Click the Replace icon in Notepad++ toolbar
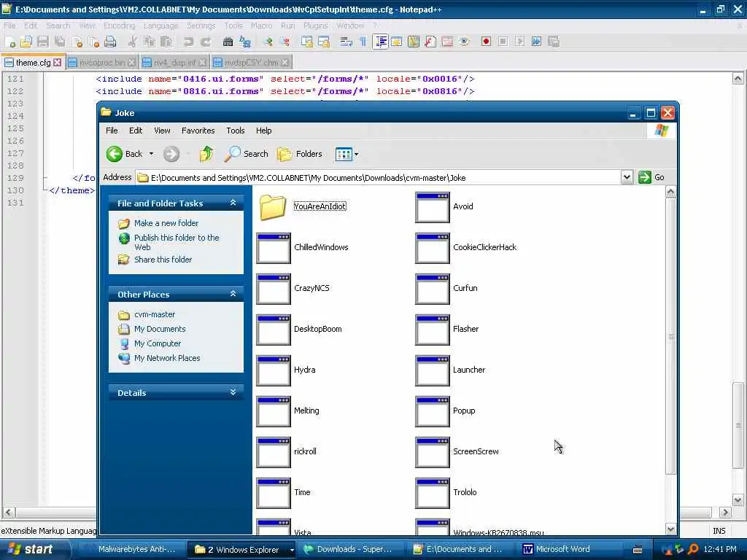 pyautogui.click(x=245, y=42)
